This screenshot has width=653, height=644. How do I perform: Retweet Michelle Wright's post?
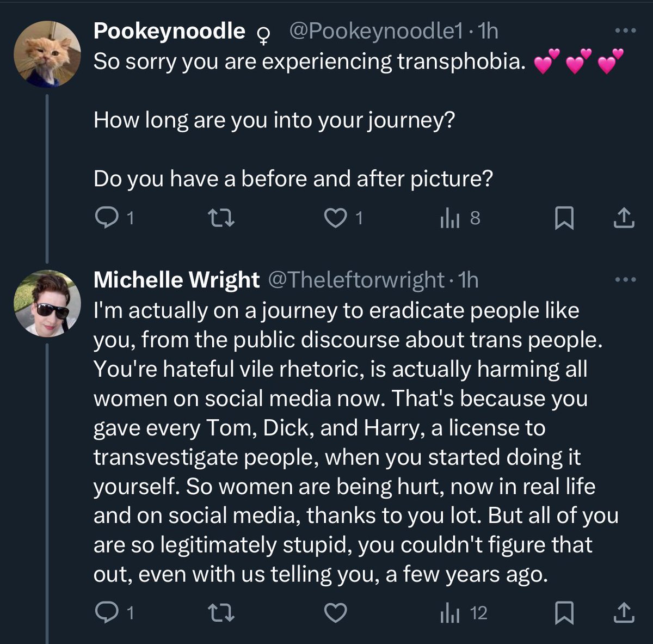tap(222, 614)
